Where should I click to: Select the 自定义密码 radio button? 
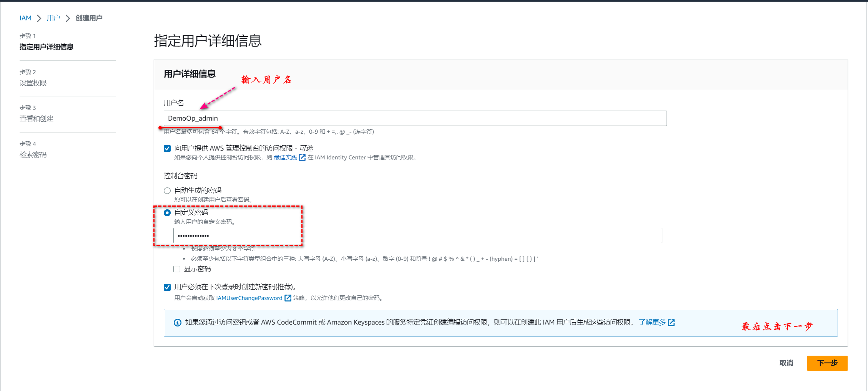pos(167,213)
